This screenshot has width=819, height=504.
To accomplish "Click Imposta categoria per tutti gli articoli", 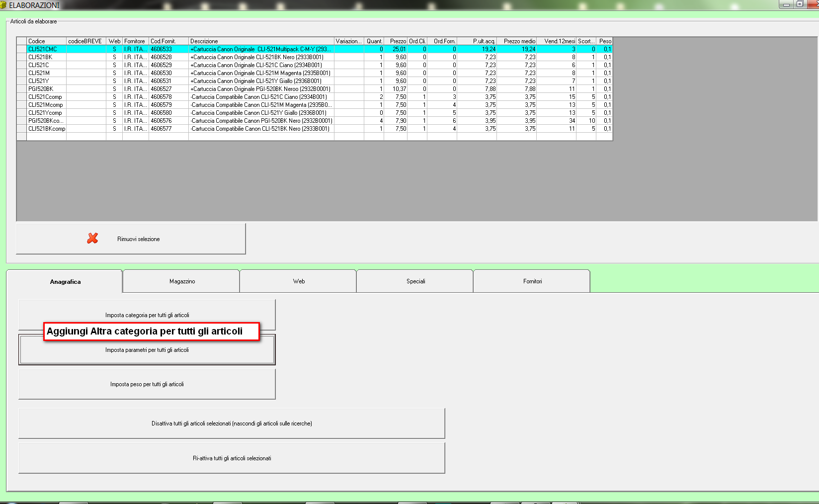I will 147,315.
